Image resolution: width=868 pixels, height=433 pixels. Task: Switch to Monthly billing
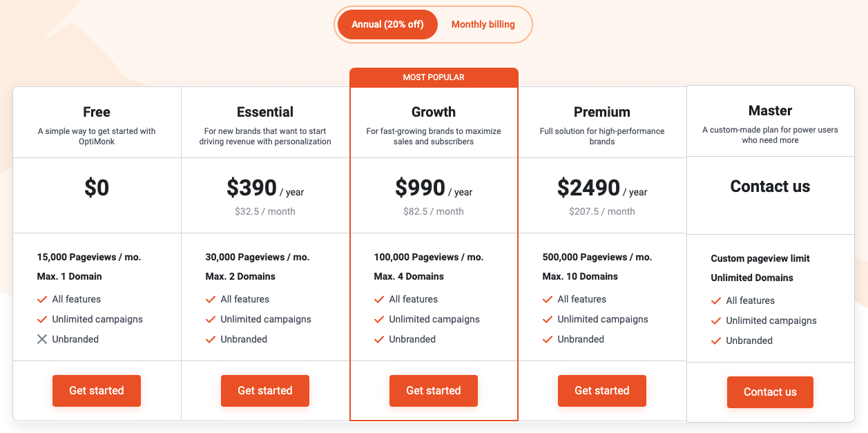tap(483, 24)
